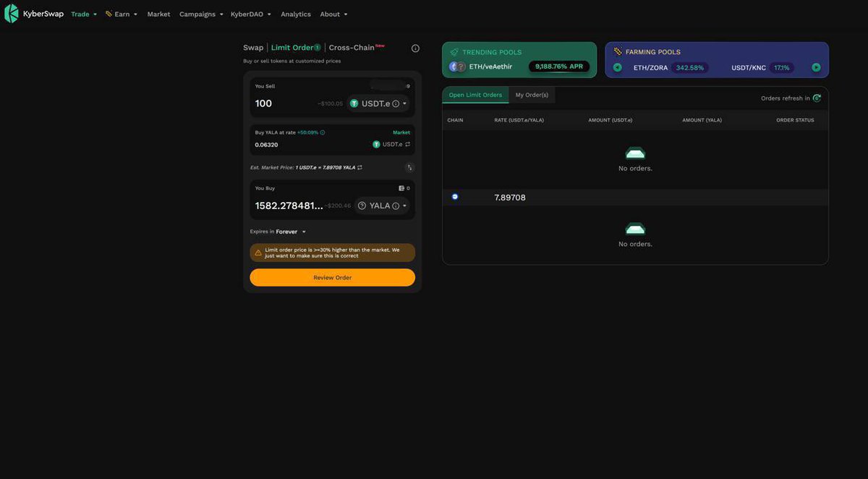Click the unknown YALA token logo
The width and height of the screenshot is (868, 479).
point(362,205)
